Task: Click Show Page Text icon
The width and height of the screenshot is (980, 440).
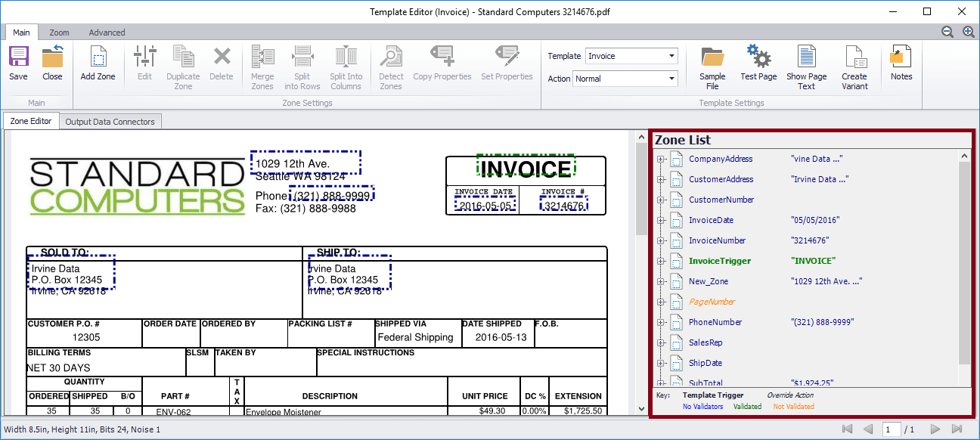Action: click(x=807, y=57)
